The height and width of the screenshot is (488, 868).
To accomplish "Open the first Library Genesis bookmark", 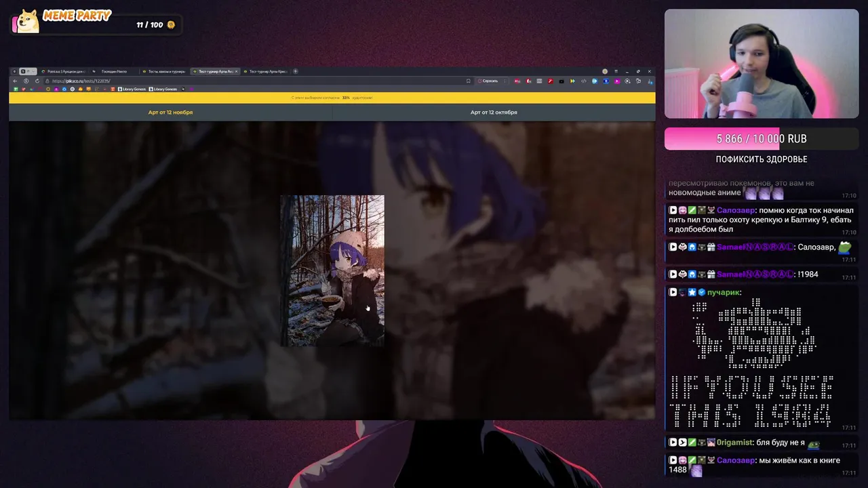I will (132, 89).
